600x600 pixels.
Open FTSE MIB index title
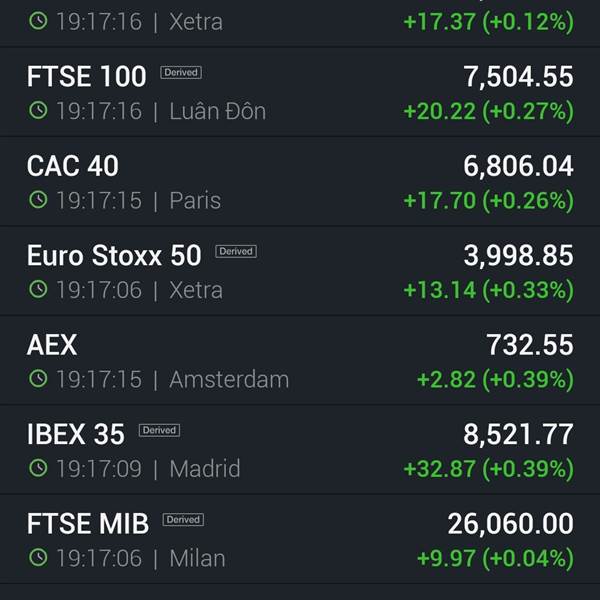click(88, 523)
